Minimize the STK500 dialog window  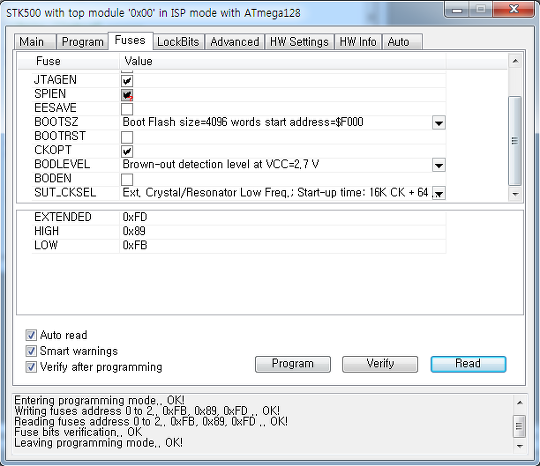457,9
